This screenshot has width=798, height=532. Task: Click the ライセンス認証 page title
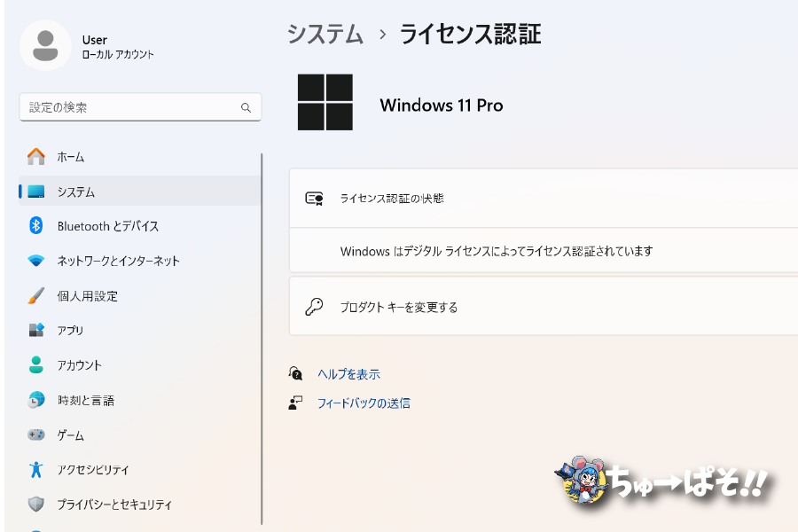click(x=470, y=35)
